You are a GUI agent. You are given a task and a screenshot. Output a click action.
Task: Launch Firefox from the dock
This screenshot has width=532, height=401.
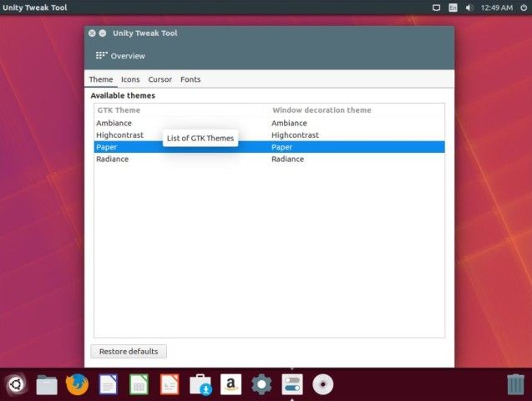pos(78,384)
